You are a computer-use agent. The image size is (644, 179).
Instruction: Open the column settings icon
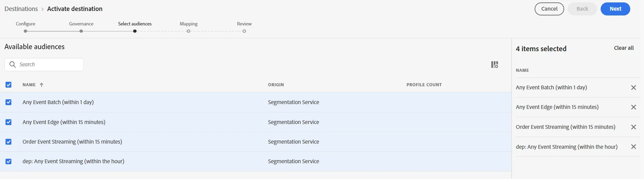[x=494, y=65]
